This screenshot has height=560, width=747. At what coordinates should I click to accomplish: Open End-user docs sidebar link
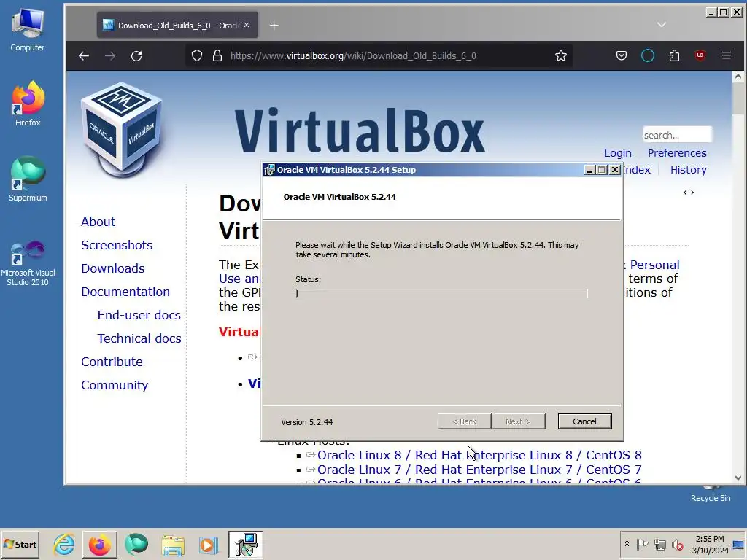click(139, 315)
